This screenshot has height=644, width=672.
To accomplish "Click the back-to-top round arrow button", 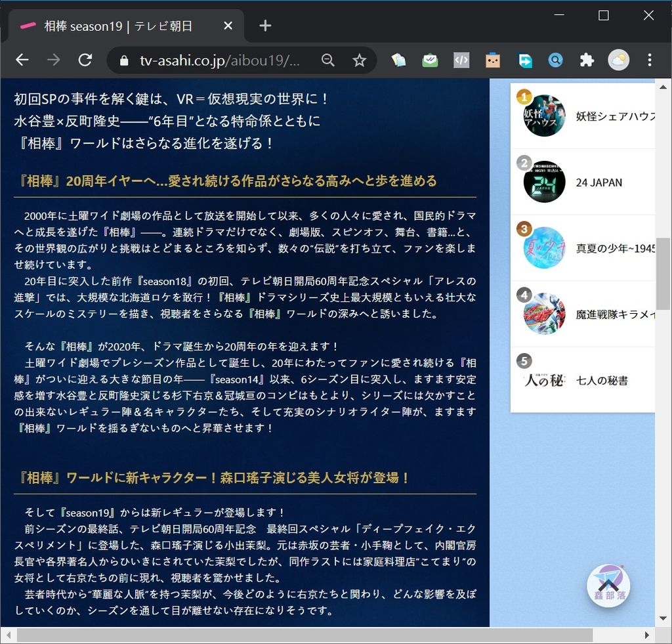I will 608,586.
